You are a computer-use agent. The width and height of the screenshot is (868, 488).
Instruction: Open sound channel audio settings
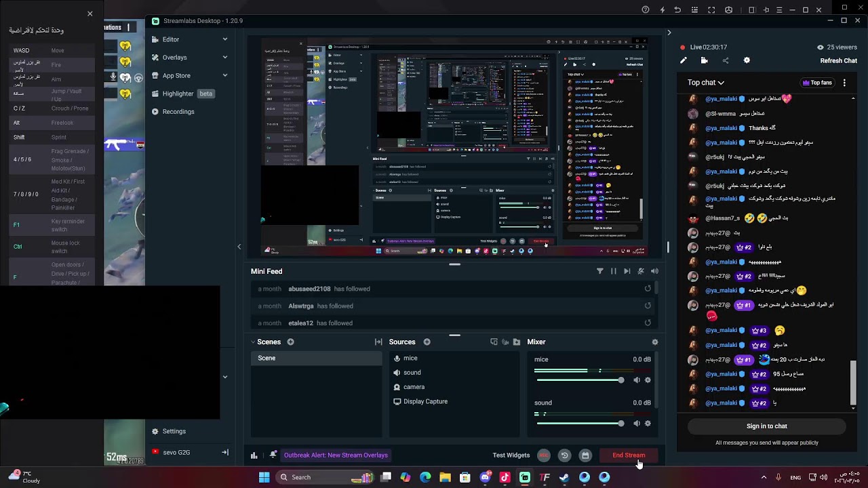pyautogui.click(x=648, y=424)
